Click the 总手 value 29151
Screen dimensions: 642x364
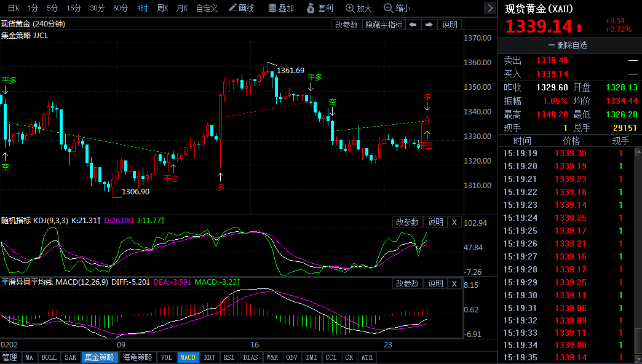625,128
